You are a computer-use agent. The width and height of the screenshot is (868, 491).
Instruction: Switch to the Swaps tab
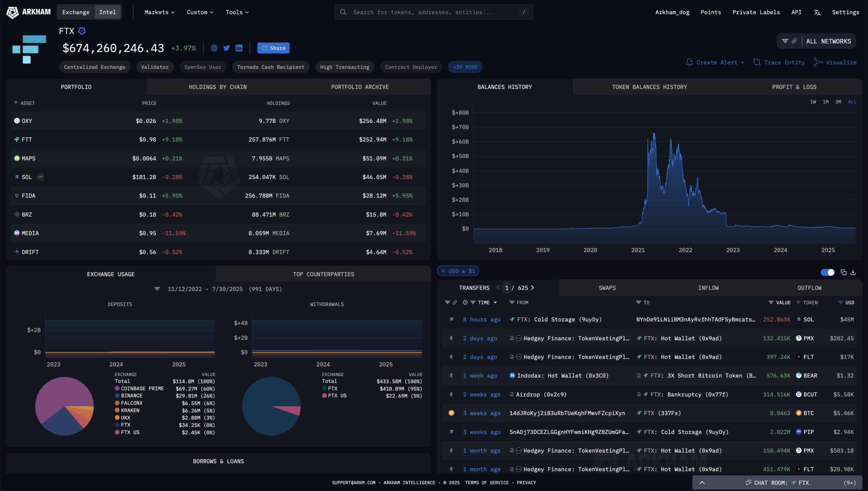(x=607, y=288)
